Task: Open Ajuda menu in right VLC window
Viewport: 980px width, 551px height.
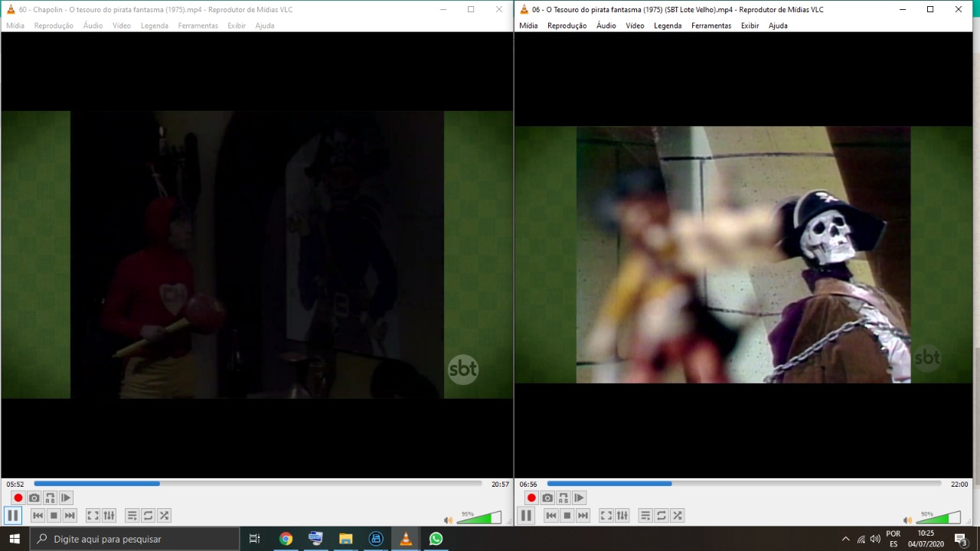Action: (778, 25)
